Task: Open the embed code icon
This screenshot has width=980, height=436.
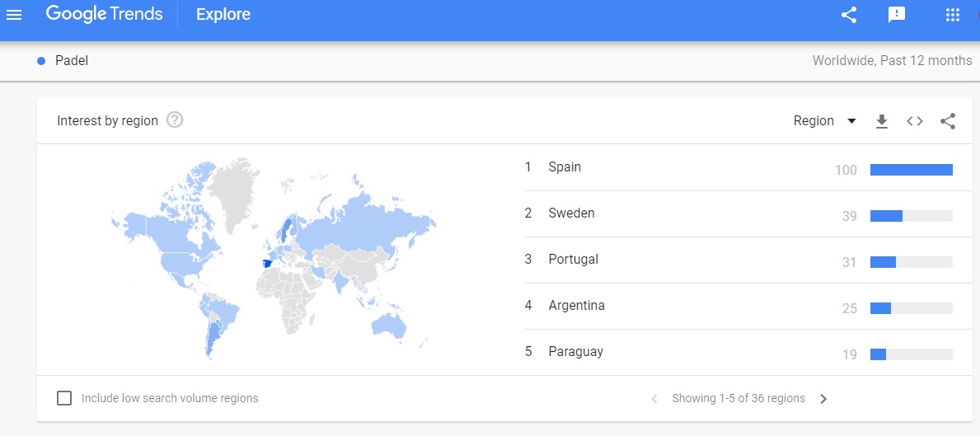Action: 914,121
